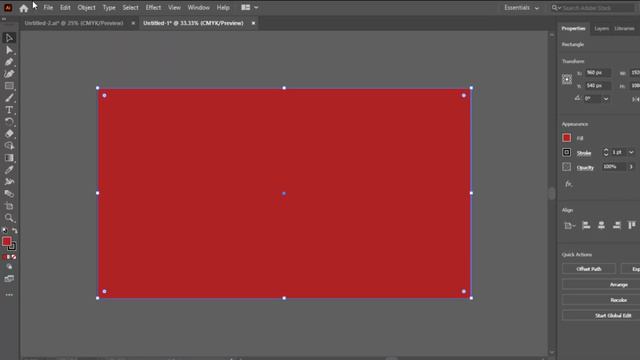Open the Window menu
This screenshot has width=640, height=360.
[198, 7]
